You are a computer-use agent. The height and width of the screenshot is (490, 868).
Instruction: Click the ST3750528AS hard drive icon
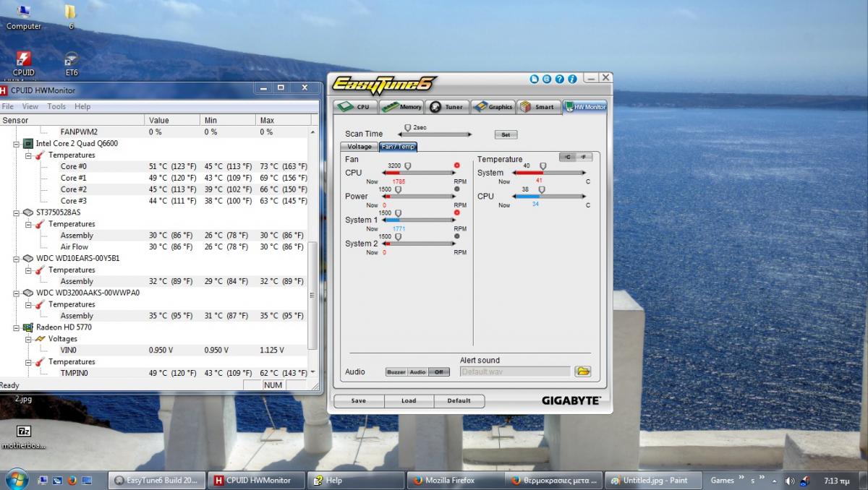(28, 212)
